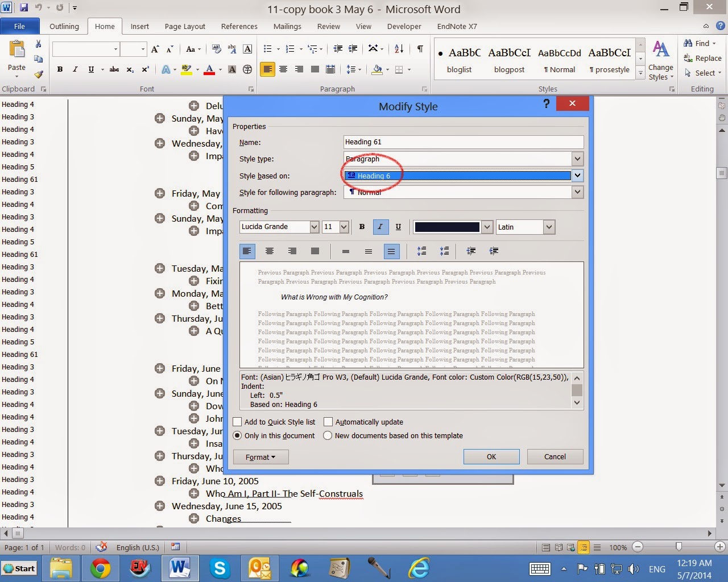Click the zoom slider in status bar
The image size is (728, 582).
point(679,547)
